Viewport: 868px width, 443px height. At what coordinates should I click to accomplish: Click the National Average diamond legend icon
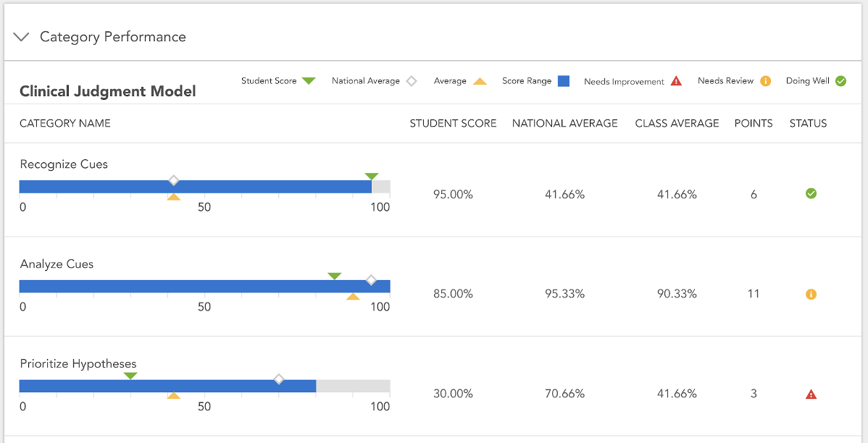tap(412, 81)
